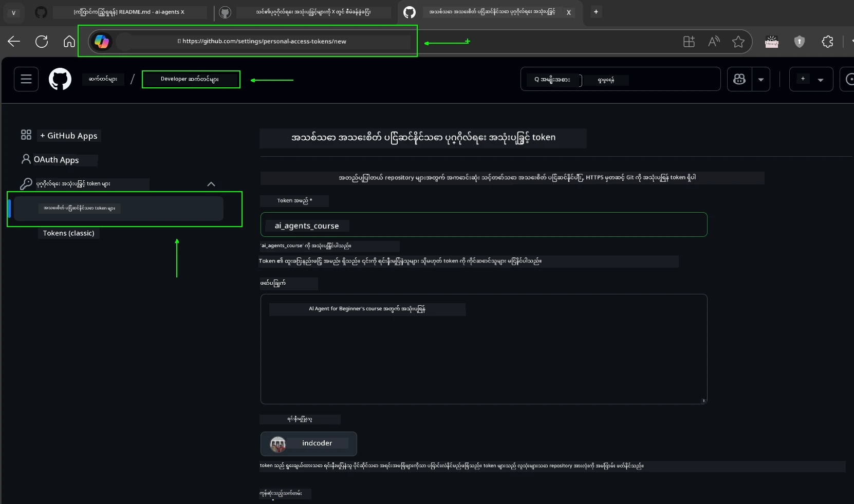Open Tokens (classic) in the sidebar
The height and width of the screenshot is (504, 854).
68,233
